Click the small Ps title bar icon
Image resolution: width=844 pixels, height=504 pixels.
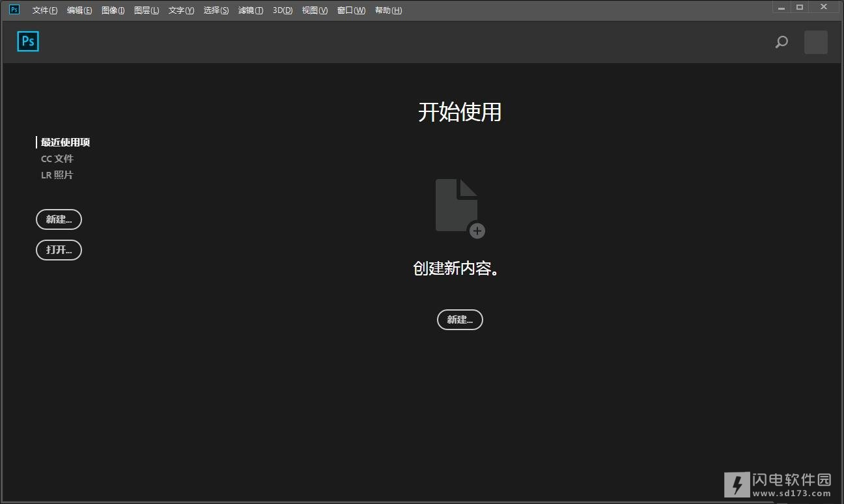[14, 10]
